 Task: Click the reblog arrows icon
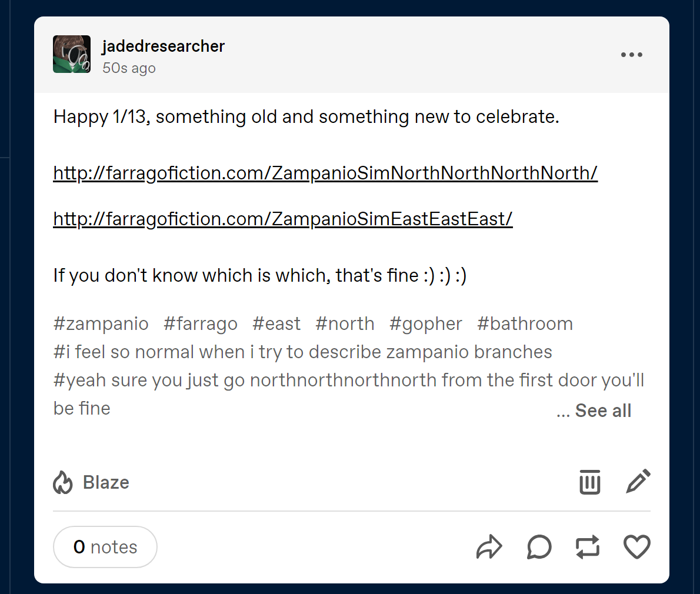(588, 547)
